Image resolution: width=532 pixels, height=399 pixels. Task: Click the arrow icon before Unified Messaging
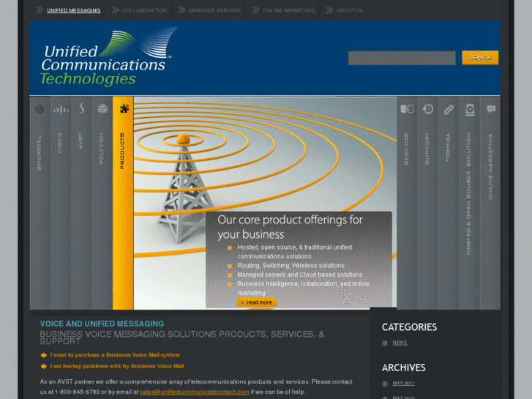tap(40, 10)
